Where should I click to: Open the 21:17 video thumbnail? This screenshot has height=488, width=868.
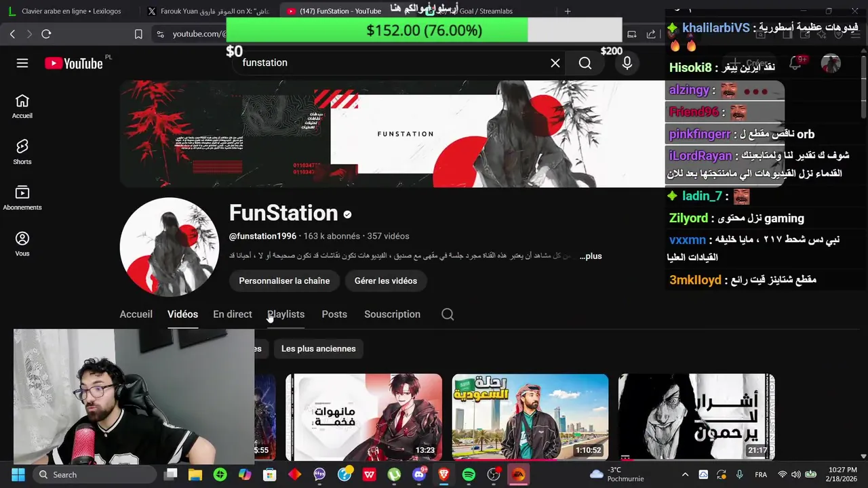point(696,417)
